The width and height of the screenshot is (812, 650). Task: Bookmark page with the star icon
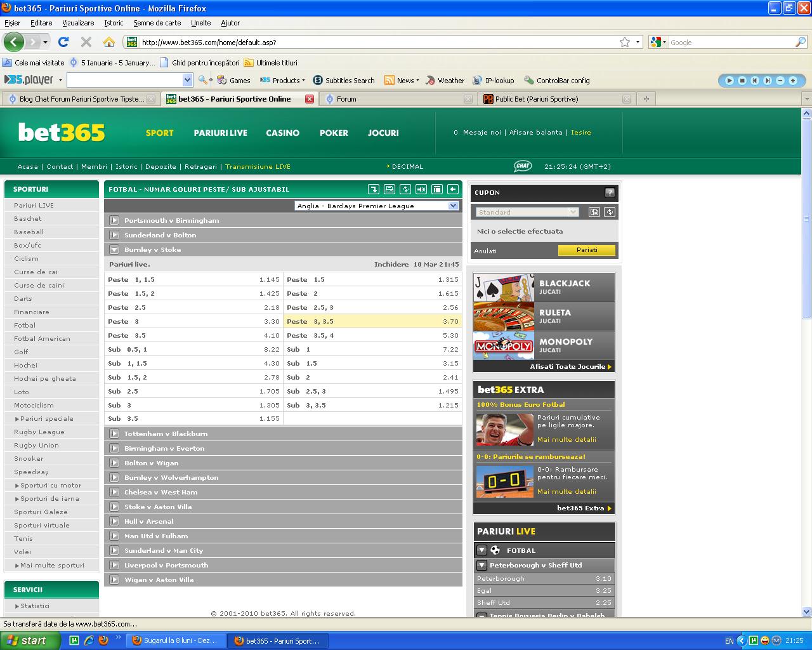click(x=625, y=42)
